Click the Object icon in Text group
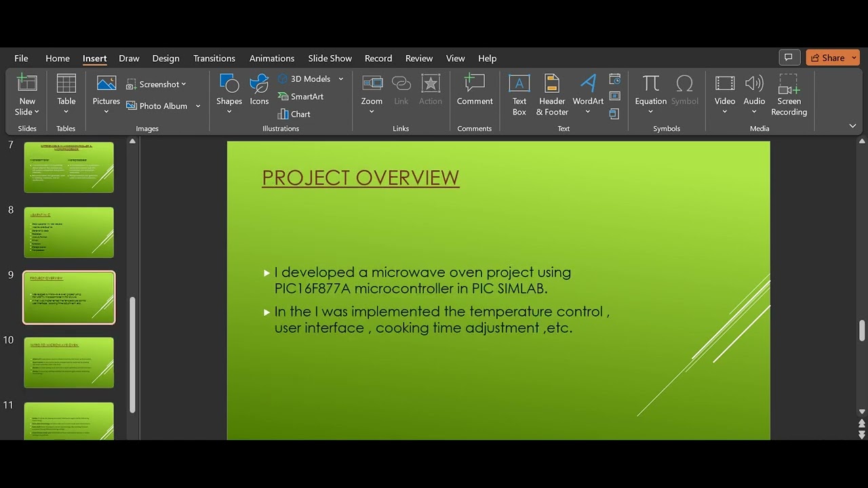 click(x=614, y=114)
